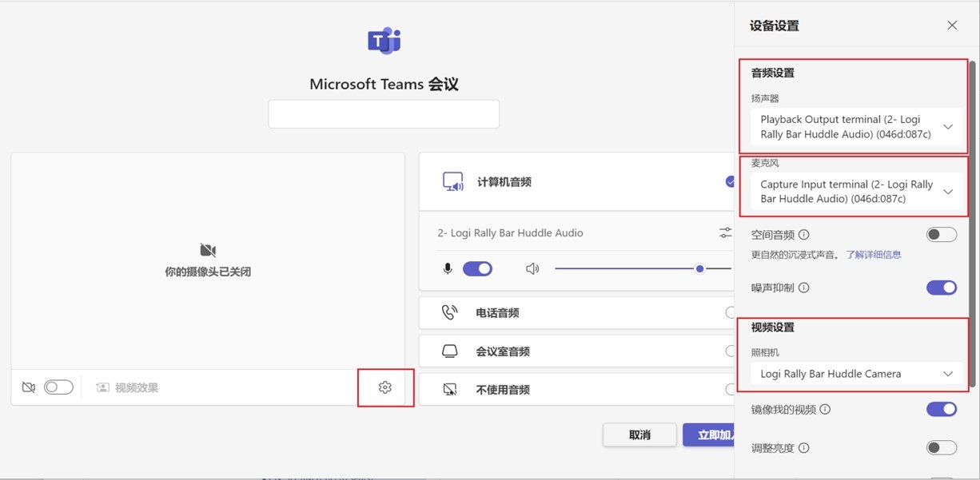Click the don't use audio icon
980x480 pixels.
tap(450, 390)
